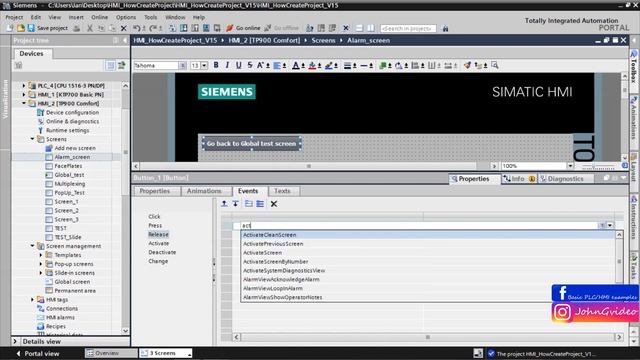Click the text alignment icon in the toolbar
Image resolution: width=640 pixels, height=360 pixels.
tap(277, 65)
